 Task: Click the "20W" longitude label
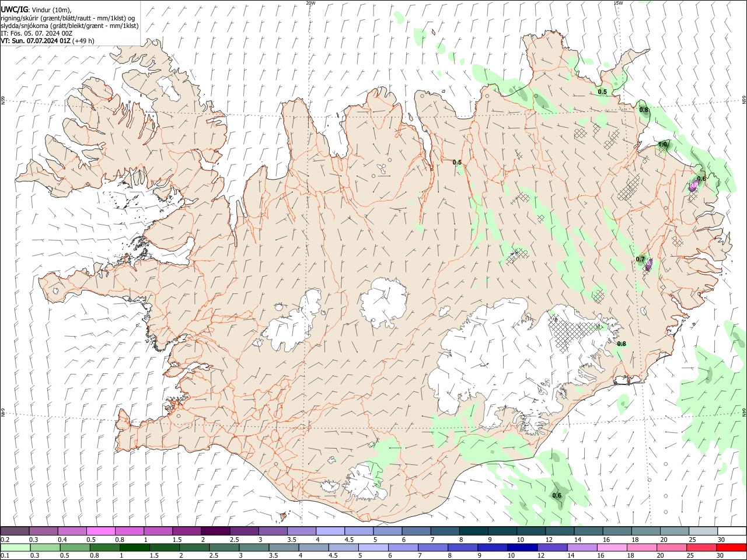click(x=310, y=3)
